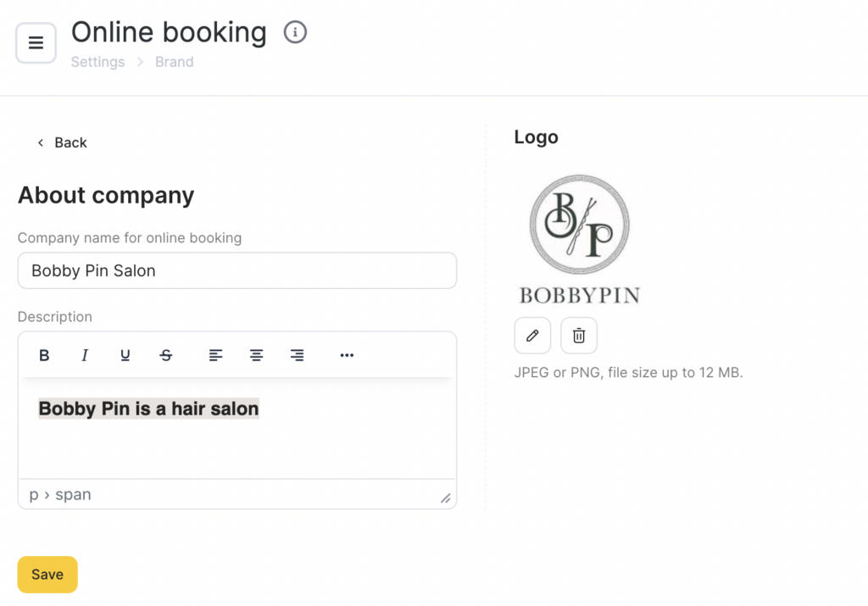
Task: Delete the logo using trash icon
Action: (579, 336)
